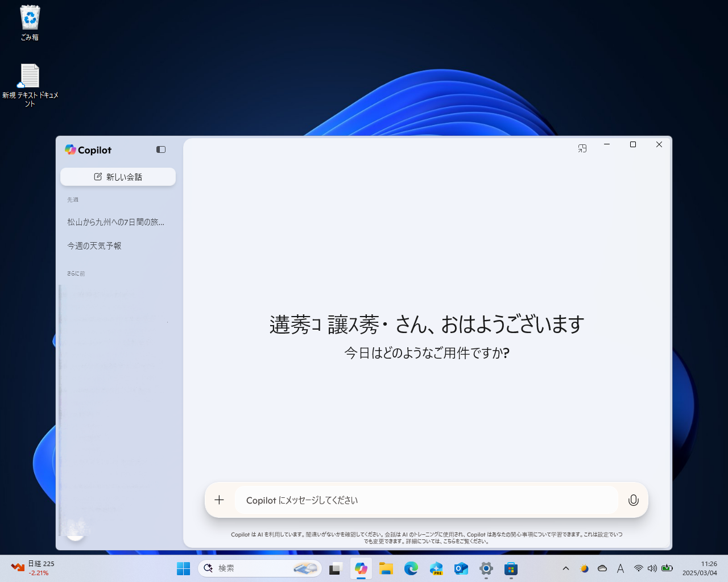Screen dimensions: 728x582
Task: Focus the Copilot message input field
Action: coord(427,500)
